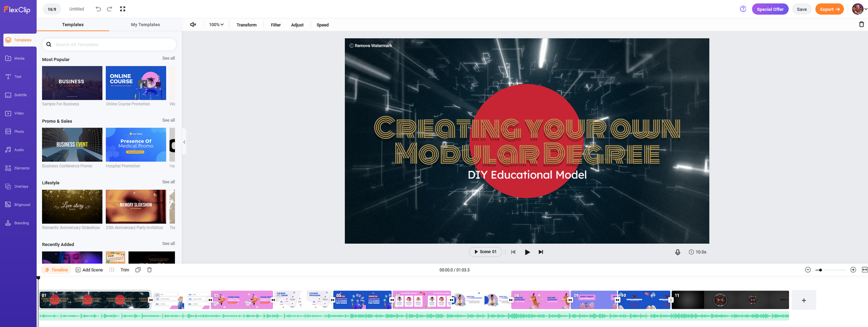Open the Overlays sidebar panel
This screenshot has height=327, width=868.
[x=18, y=186]
